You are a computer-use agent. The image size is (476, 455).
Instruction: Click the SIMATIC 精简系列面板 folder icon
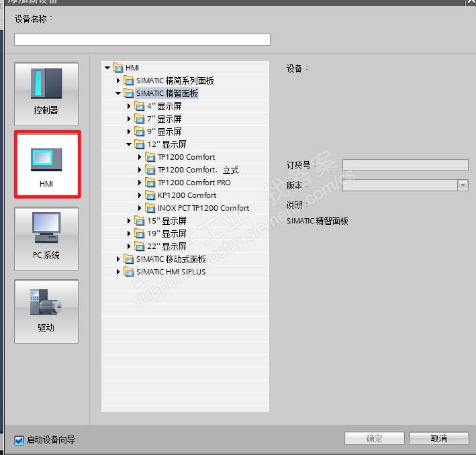click(x=128, y=81)
